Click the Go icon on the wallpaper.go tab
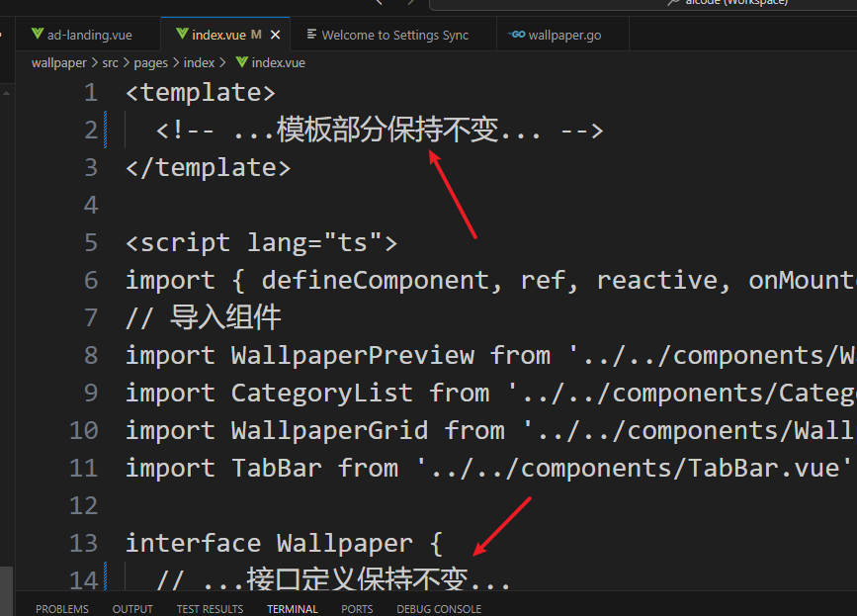This screenshot has width=857, height=616. tap(516, 35)
